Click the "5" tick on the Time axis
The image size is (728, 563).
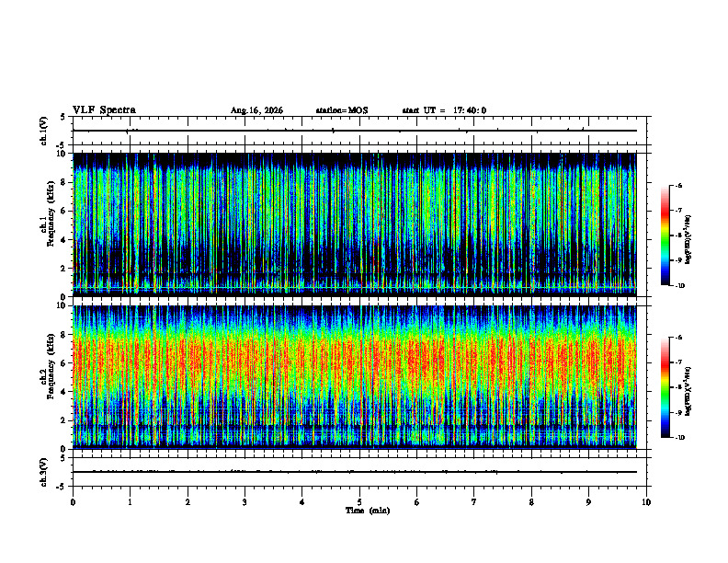point(359,502)
